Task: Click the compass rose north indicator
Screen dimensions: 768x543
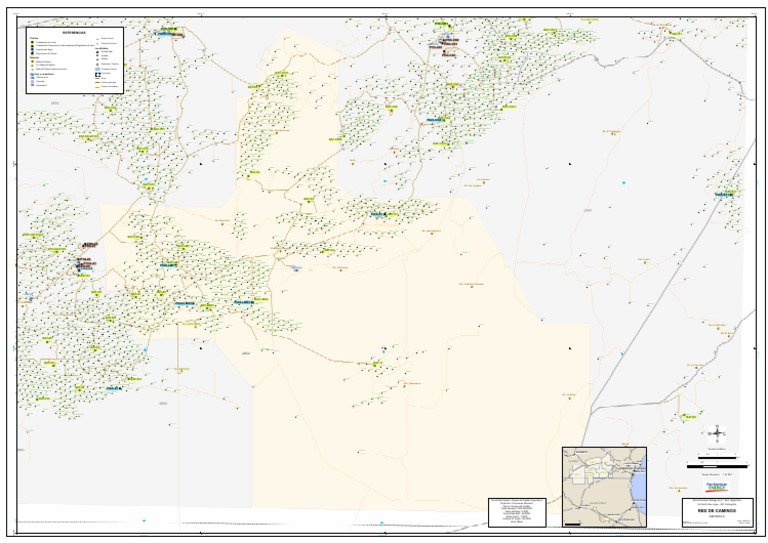Action: point(717,433)
